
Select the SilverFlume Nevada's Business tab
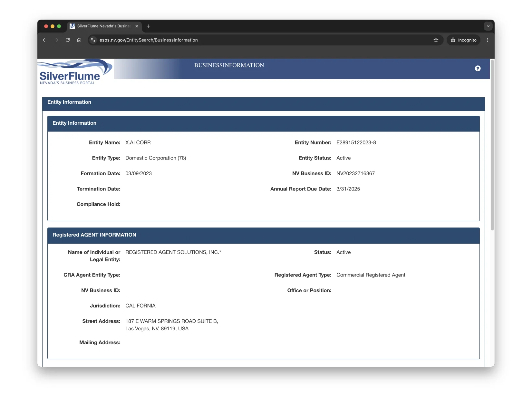[104, 26]
